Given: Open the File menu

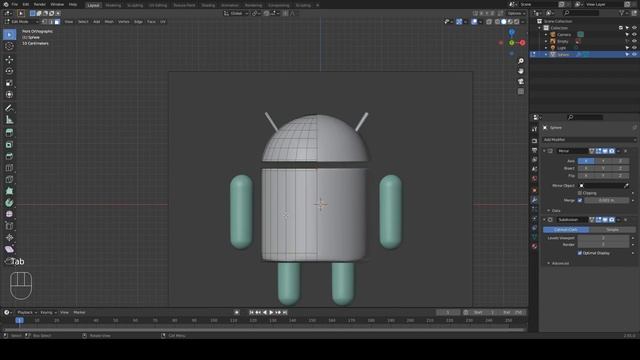Looking at the screenshot, I should pyautogui.click(x=15, y=4).
